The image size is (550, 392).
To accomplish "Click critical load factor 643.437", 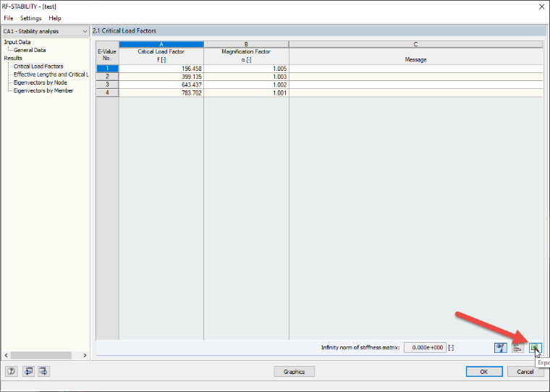I will click(x=161, y=85).
